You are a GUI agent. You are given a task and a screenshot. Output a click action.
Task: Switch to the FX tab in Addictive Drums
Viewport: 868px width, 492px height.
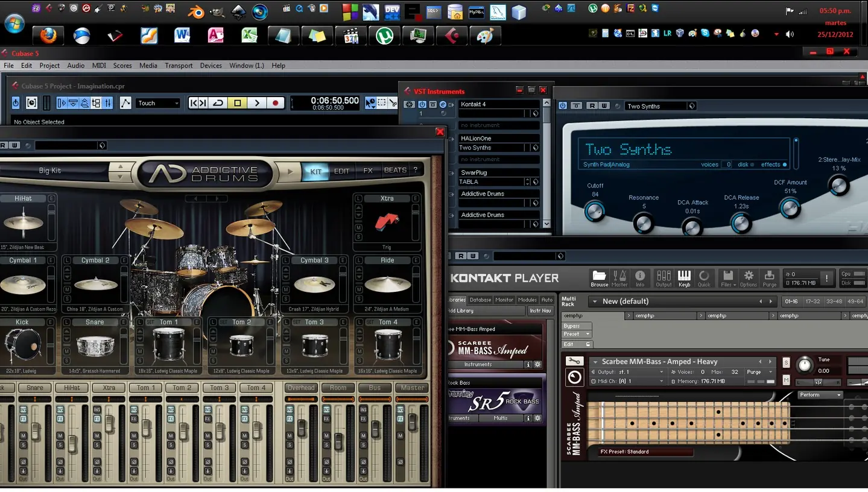[x=368, y=171]
